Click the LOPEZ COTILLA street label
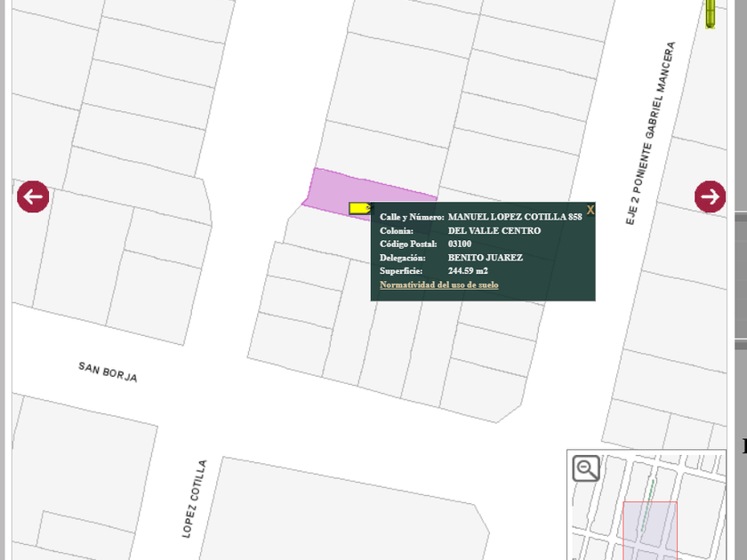This screenshot has height=560, width=747. click(x=195, y=499)
